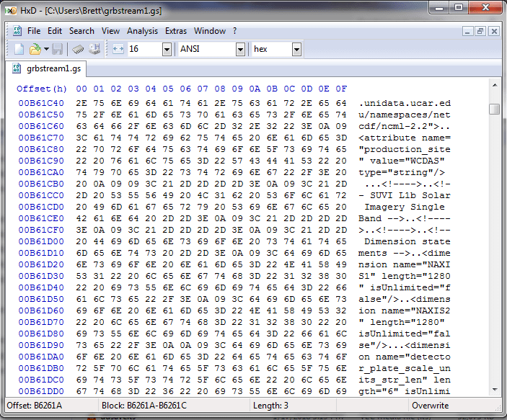Click the Save disk icon

pos(57,49)
